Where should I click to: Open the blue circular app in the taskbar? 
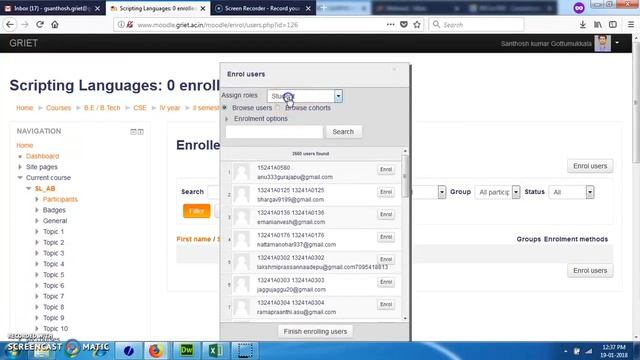[x=129, y=351]
